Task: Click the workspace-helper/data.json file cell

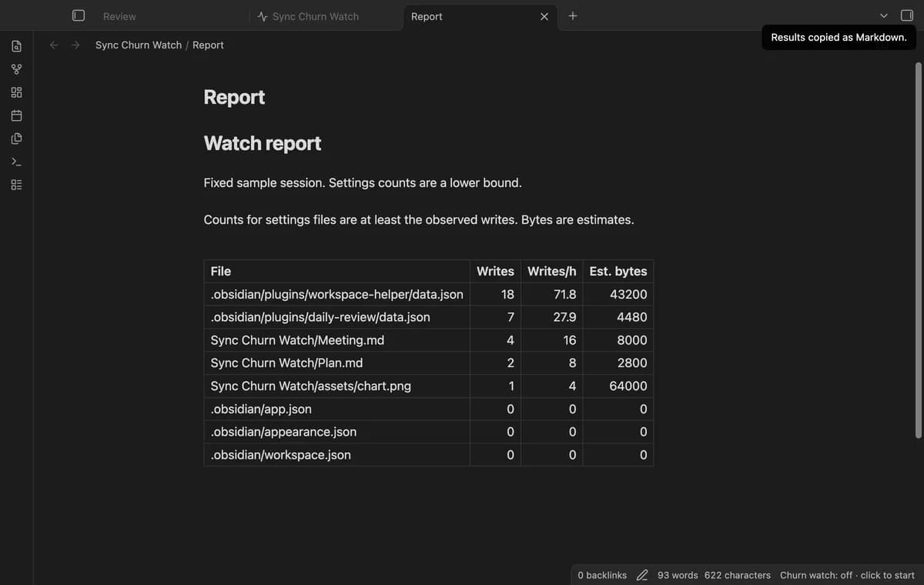Action: (336, 294)
